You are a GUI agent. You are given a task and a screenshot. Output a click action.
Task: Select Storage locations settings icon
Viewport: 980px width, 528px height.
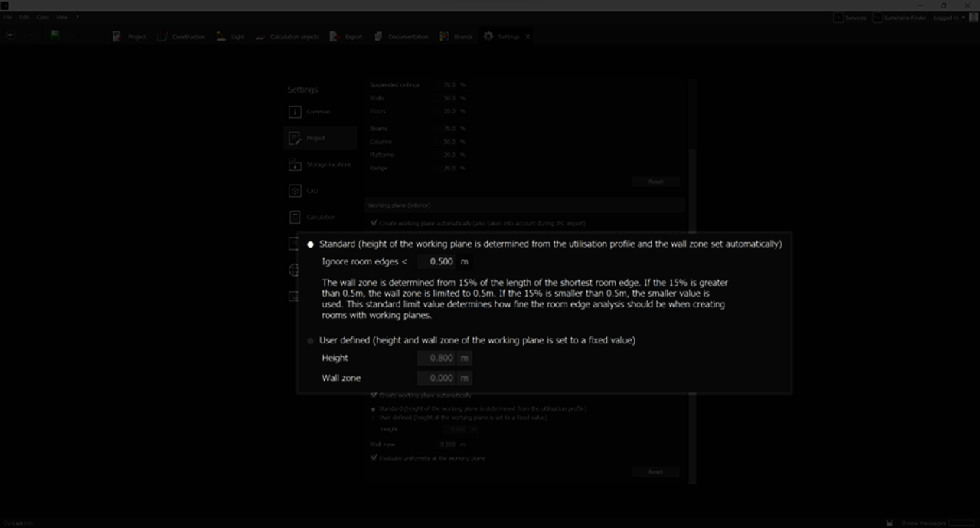pyautogui.click(x=295, y=165)
